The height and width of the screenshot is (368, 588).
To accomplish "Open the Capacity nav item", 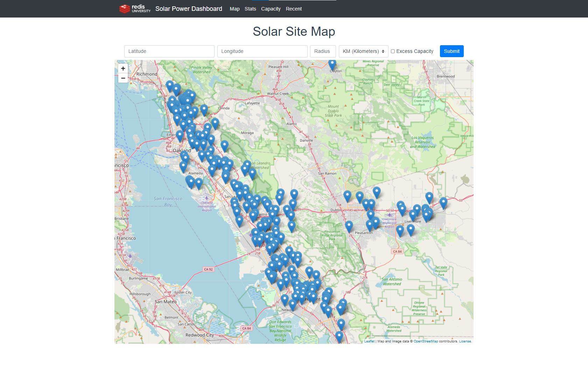I will coord(271,9).
